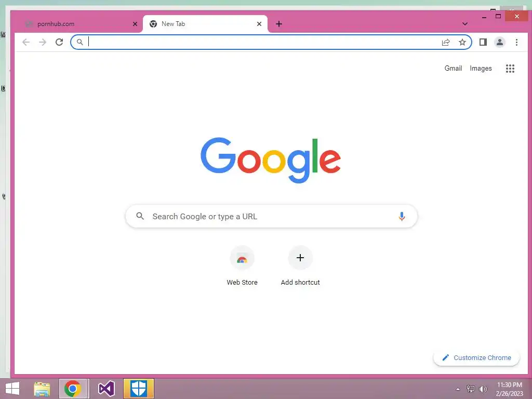Open the volume speaker icon

pos(483,389)
